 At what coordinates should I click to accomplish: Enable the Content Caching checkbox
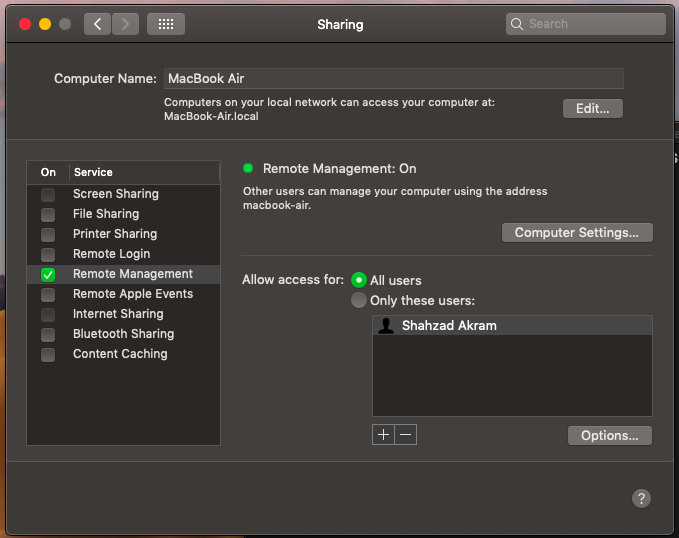tap(48, 354)
